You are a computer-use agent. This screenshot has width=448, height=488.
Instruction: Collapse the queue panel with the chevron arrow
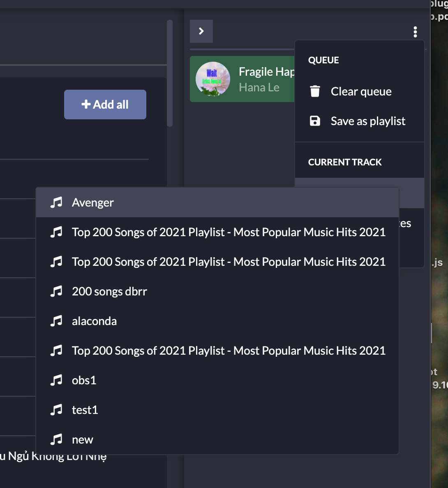coord(201,31)
